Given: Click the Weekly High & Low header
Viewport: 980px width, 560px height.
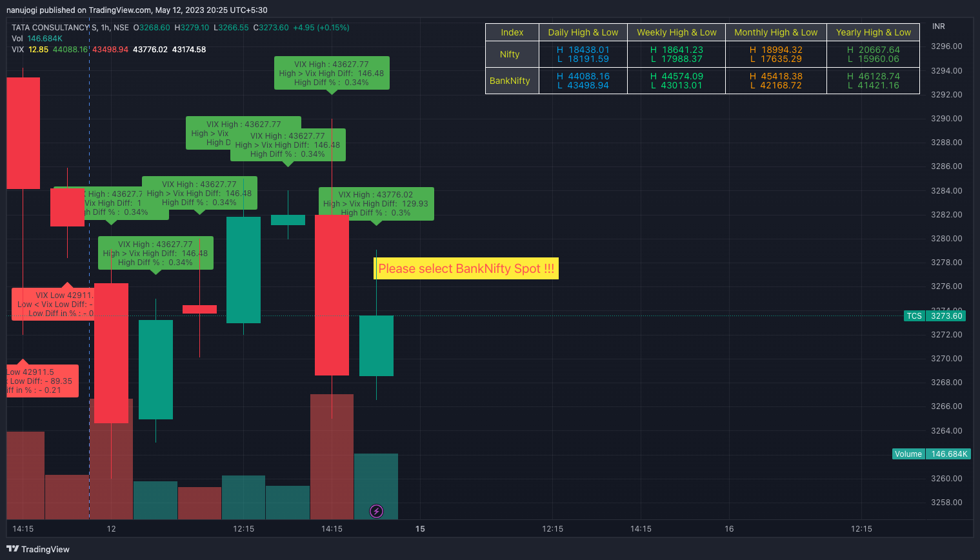Looking at the screenshot, I should [677, 32].
